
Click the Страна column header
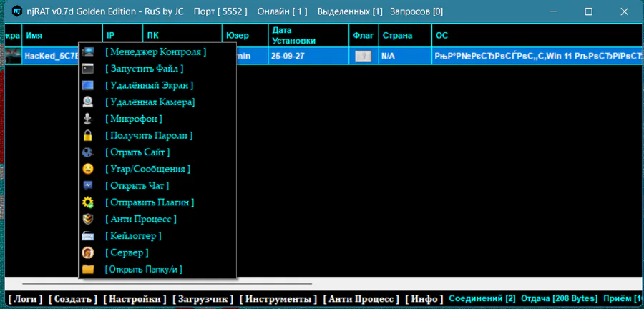point(406,35)
